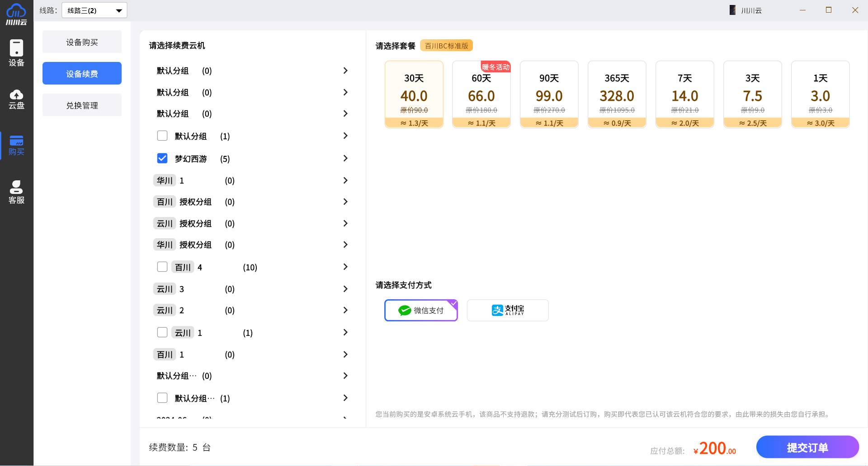Select the 60天 66.0 package
Image resolution: width=868 pixels, height=466 pixels.
[x=481, y=94]
